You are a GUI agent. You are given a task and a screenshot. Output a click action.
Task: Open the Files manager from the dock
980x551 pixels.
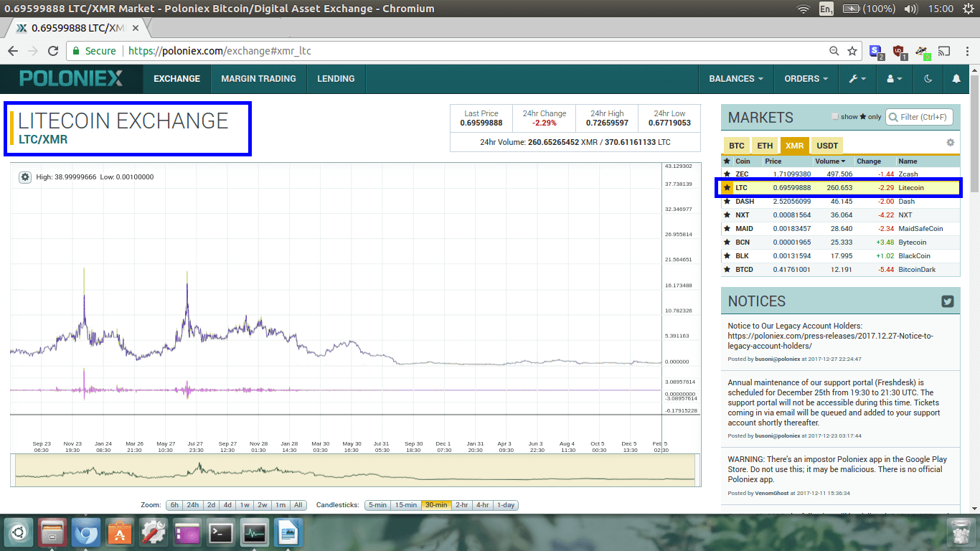pos(53,533)
